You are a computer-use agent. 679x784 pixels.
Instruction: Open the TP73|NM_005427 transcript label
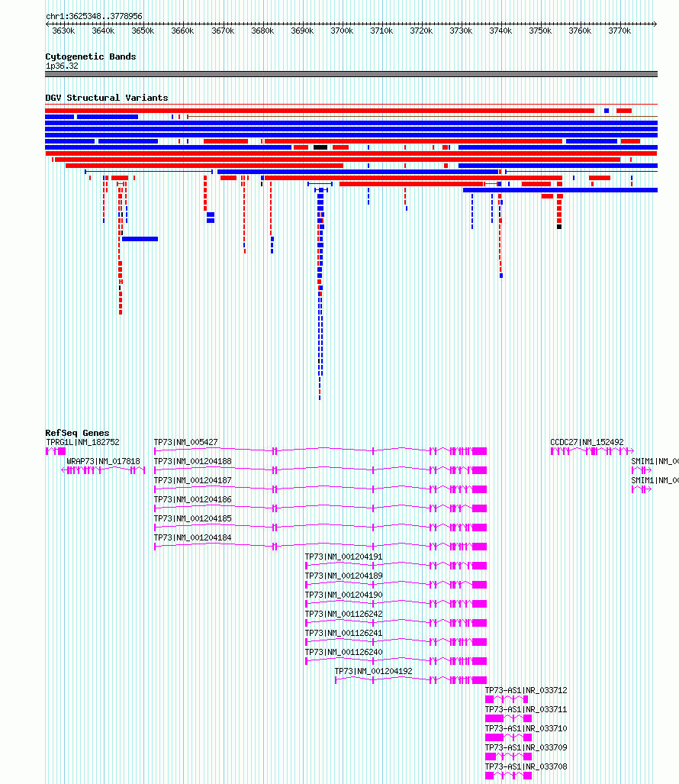tap(186, 443)
